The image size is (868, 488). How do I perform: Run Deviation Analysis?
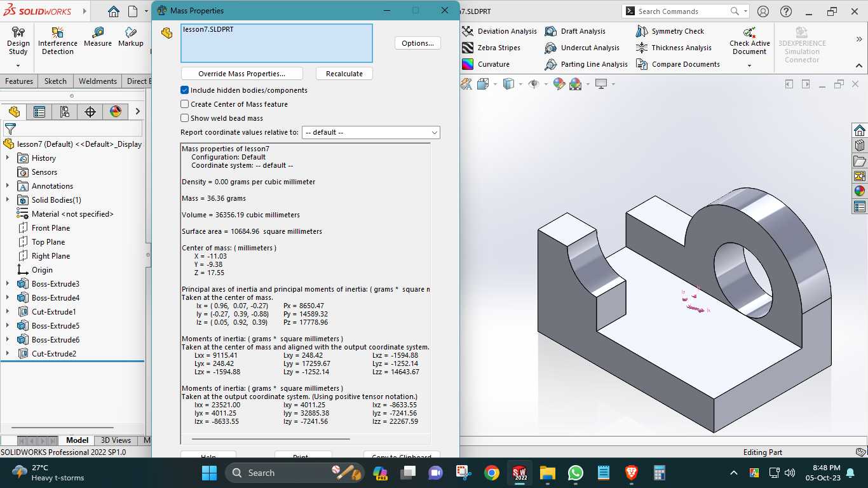[499, 31]
